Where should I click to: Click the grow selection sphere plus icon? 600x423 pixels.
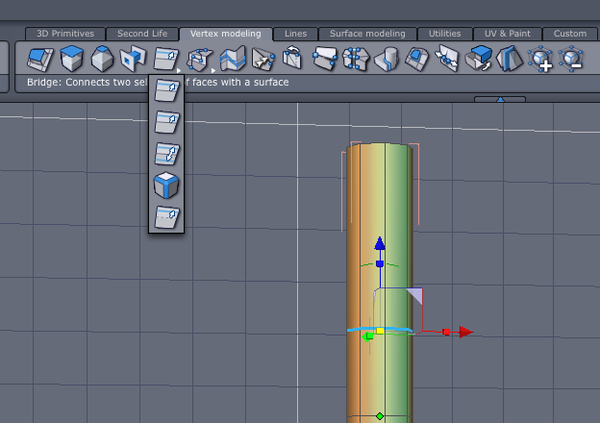tap(540, 59)
